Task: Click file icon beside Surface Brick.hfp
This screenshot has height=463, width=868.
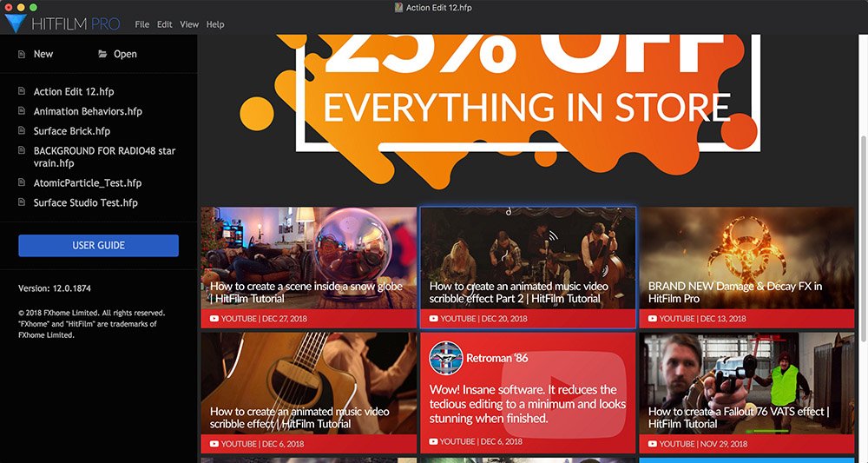Action: click(x=22, y=130)
